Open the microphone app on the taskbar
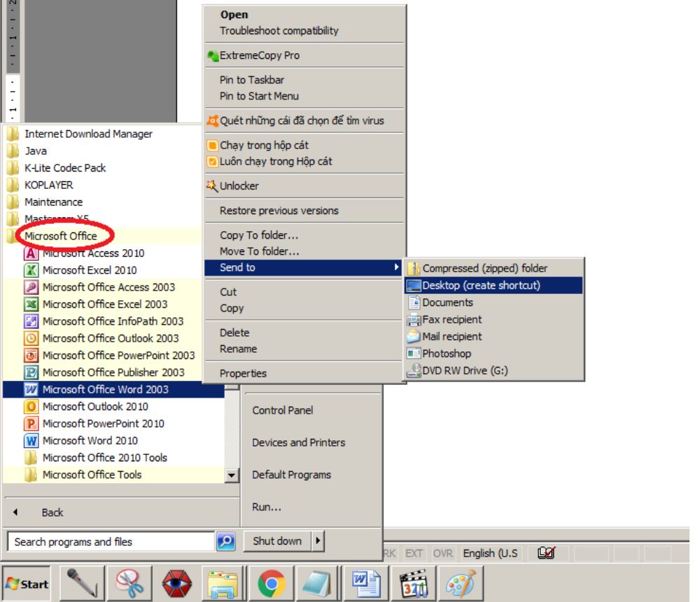Image resolution: width=700 pixels, height=602 pixels. point(82,583)
